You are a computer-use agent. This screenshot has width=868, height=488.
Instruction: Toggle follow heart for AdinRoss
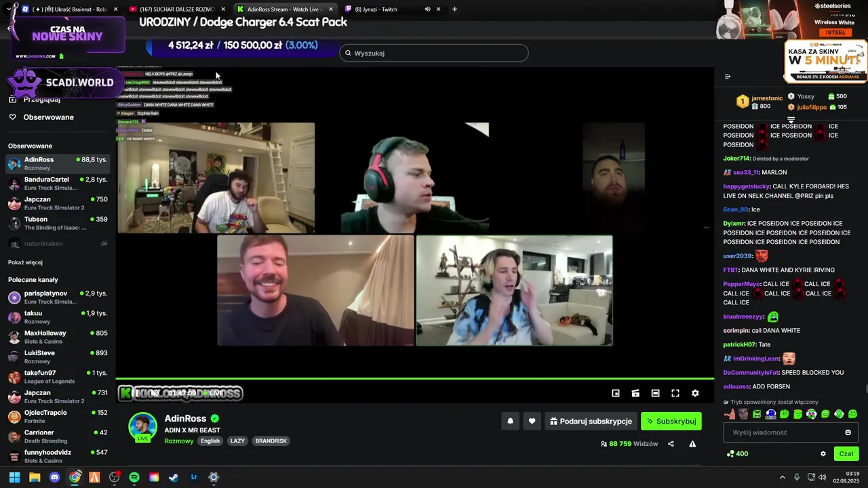pyautogui.click(x=532, y=421)
